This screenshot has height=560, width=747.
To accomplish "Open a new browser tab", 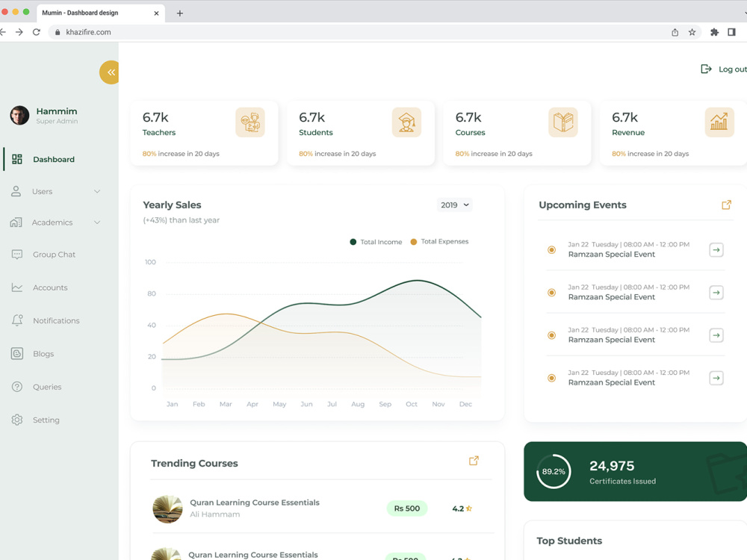I will tap(179, 13).
